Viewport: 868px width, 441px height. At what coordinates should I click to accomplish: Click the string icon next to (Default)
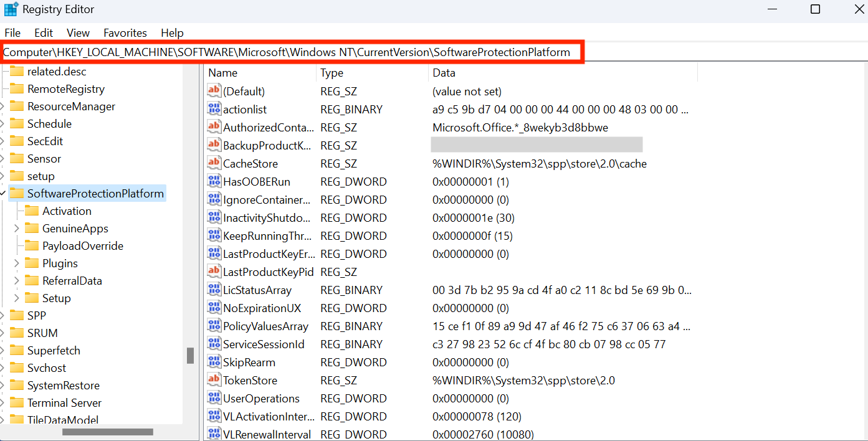(214, 91)
